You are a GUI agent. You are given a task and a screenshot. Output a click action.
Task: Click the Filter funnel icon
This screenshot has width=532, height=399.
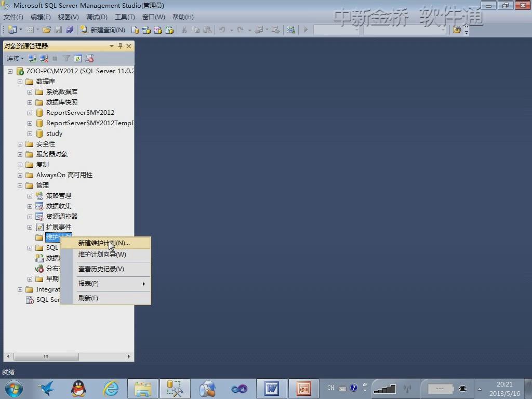point(66,59)
